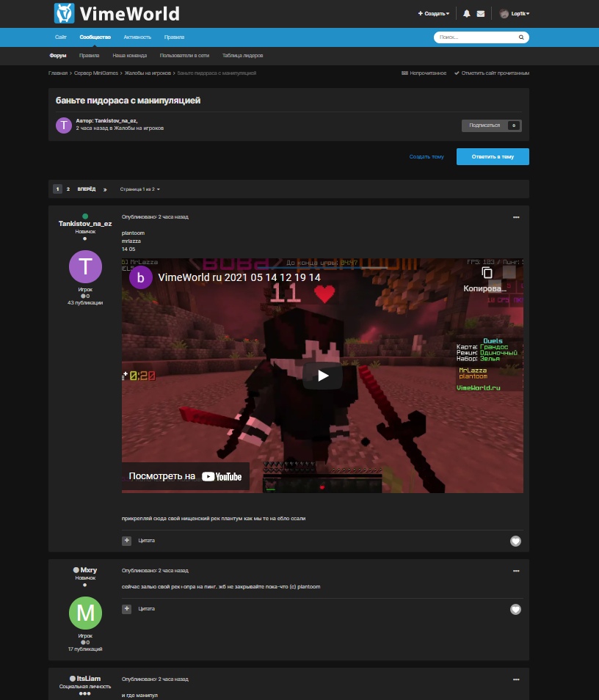Open Непрочитанное unread content link
Screen dimensions: 599x700
click(x=424, y=73)
